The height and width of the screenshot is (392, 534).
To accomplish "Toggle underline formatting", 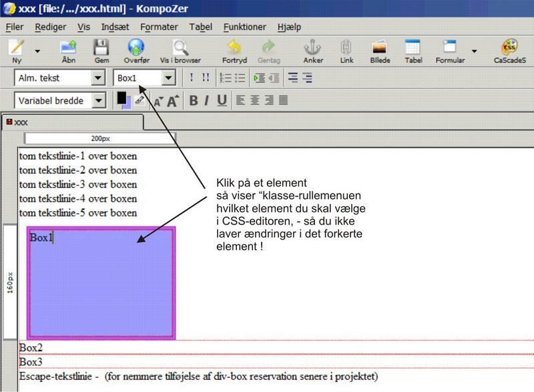I will (x=222, y=101).
